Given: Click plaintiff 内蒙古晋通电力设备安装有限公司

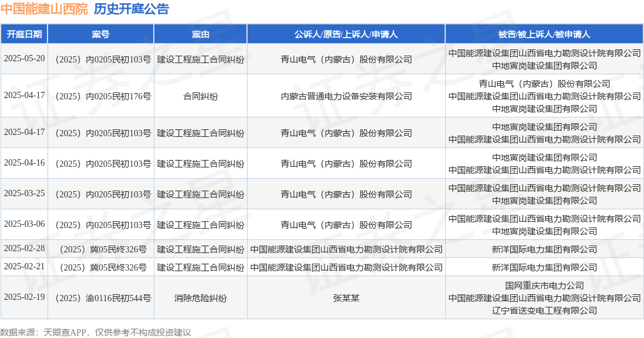Looking at the screenshot, I should click(346, 96).
